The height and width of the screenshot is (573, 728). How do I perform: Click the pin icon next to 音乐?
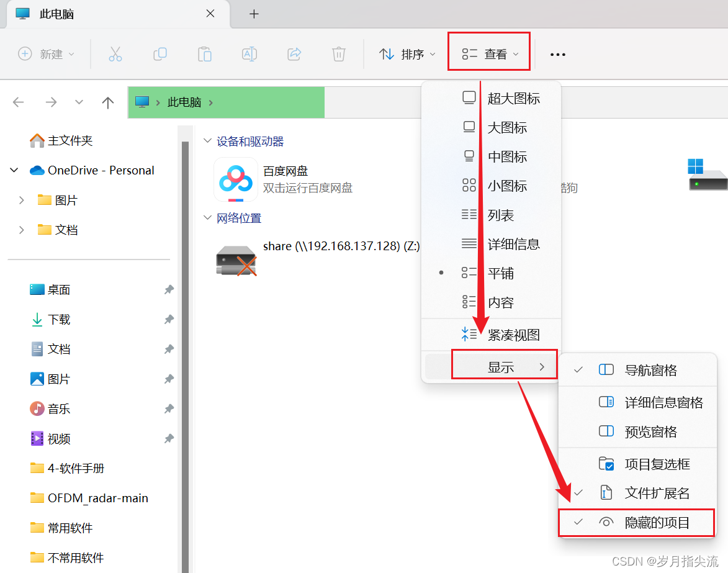coord(169,408)
